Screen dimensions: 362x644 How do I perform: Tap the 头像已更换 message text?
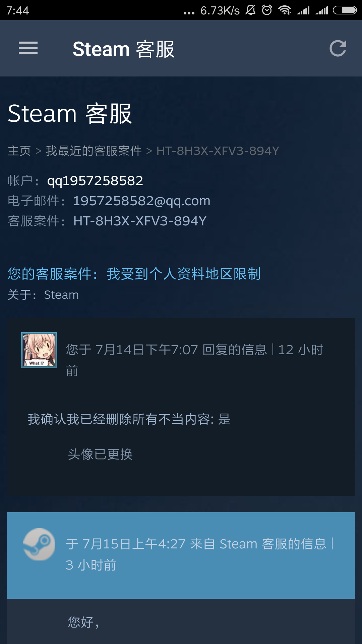(x=100, y=454)
